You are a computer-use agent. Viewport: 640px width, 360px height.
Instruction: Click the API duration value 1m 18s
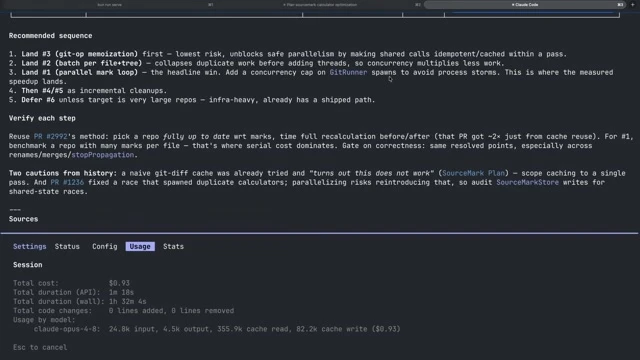pyautogui.click(x=121, y=292)
